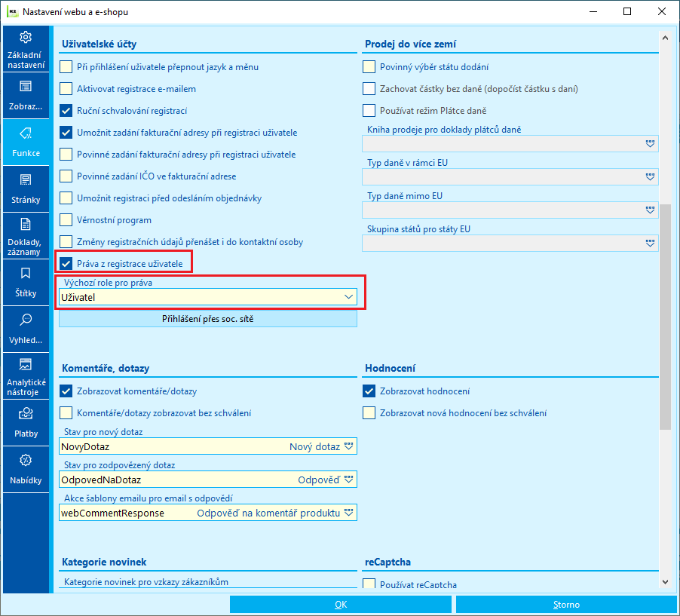The image size is (680, 616).
Task: Enable Povinné zadání IČO ve fakturační adrese
Action: point(66,176)
